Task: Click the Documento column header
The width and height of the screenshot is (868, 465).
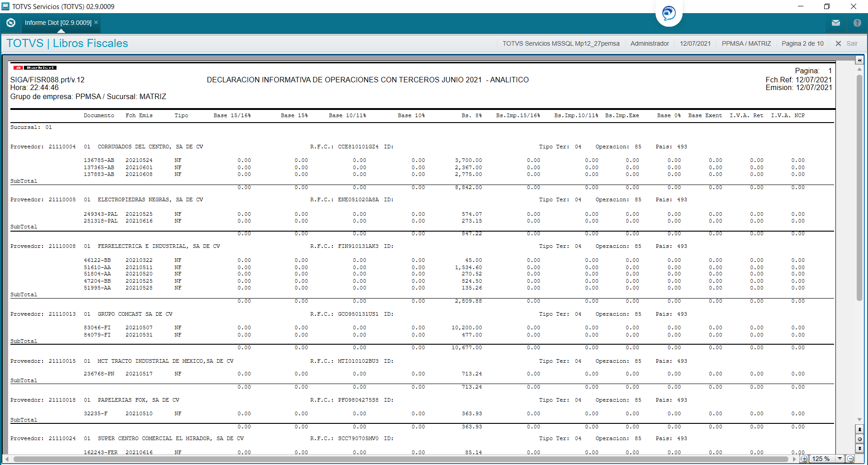Action: click(99, 116)
